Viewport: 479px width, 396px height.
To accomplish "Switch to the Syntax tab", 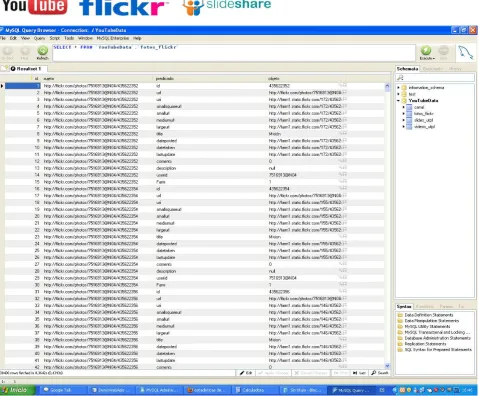I will tap(404, 306).
